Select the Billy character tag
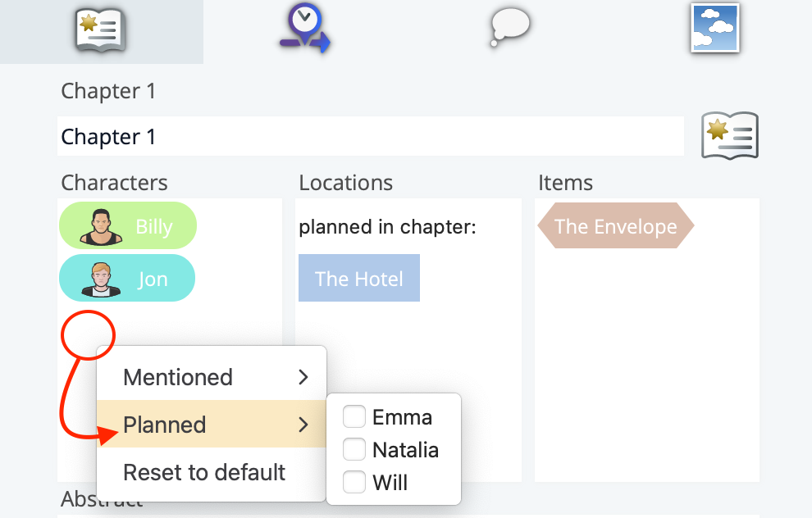 click(128, 225)
